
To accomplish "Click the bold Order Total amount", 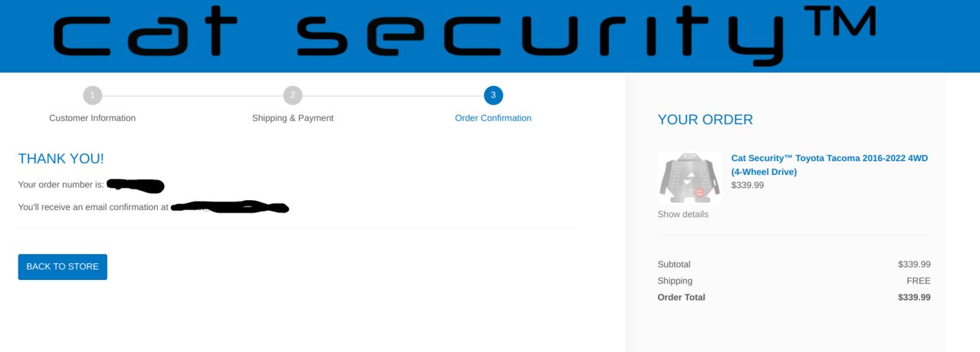I will coord(914,297).
